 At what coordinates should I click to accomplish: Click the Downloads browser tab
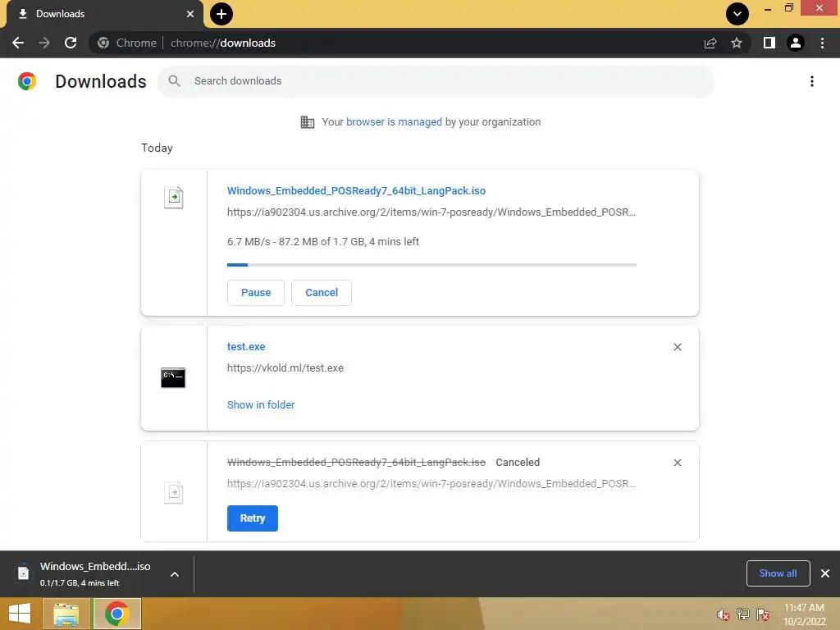pyautogui.click(x=104, y=14)
